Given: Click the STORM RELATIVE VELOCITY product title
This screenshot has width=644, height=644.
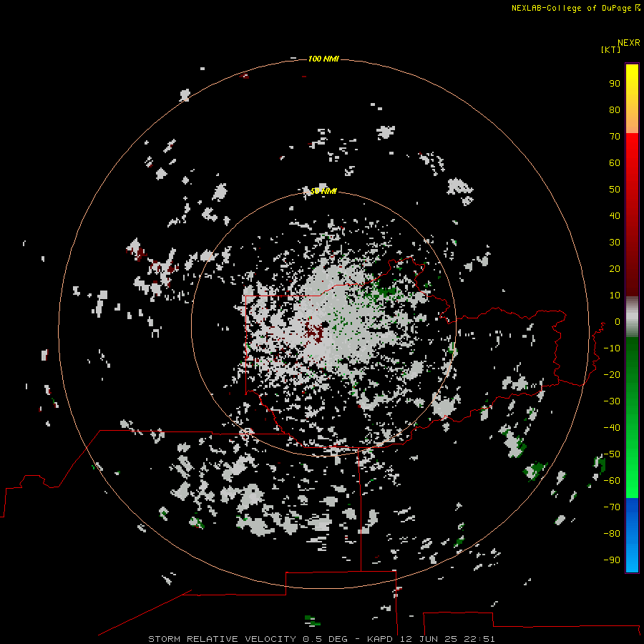Looking at the screenshot, I should (x=222, y=639).
